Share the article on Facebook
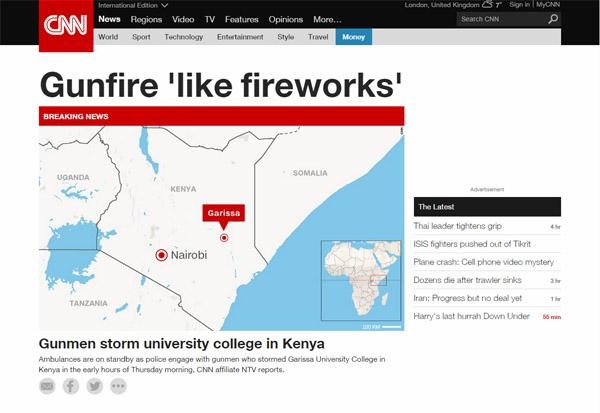The height and width of the screenshot is (413, 600). (x=71, y=386)
